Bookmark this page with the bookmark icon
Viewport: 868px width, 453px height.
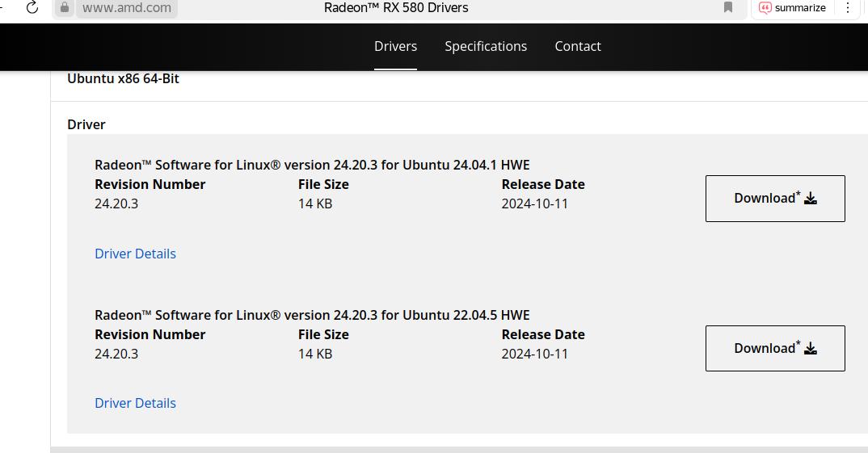click(728, 8)
